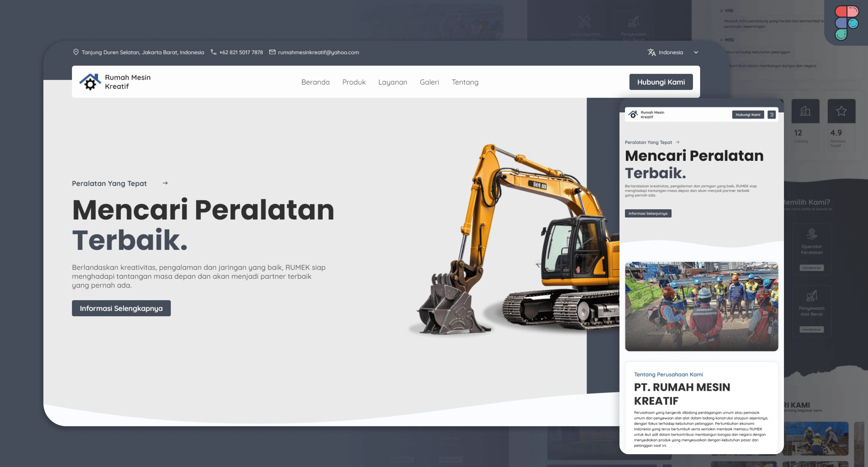868x467 pixels.
Task: Expand the MISI disclosure triangle
Action: (x=721, y=40)
